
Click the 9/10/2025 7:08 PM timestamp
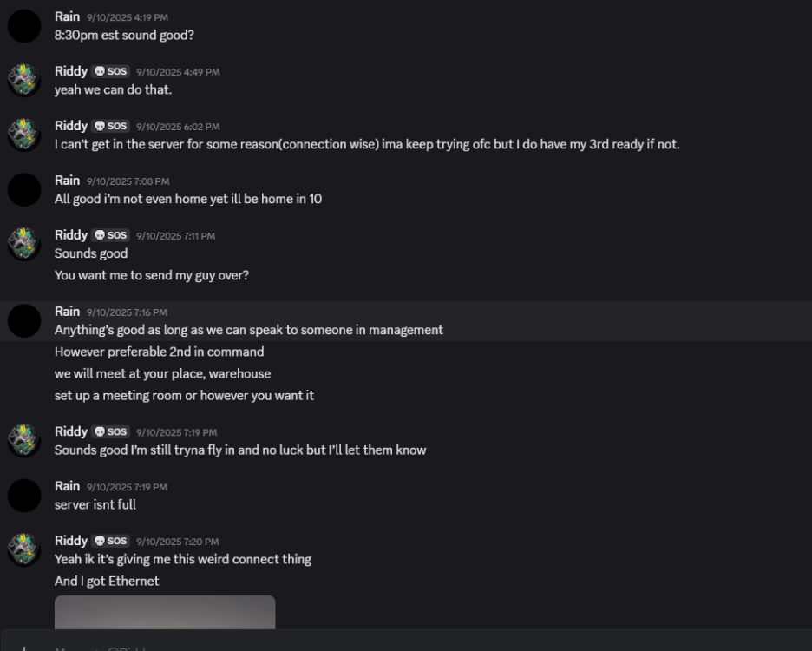click(x=128, y=181)
